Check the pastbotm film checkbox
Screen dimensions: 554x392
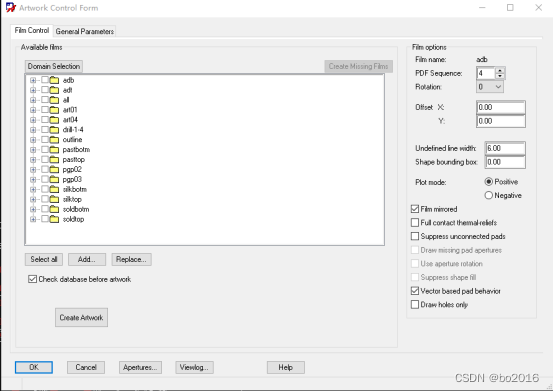click(x=45, y=150)
